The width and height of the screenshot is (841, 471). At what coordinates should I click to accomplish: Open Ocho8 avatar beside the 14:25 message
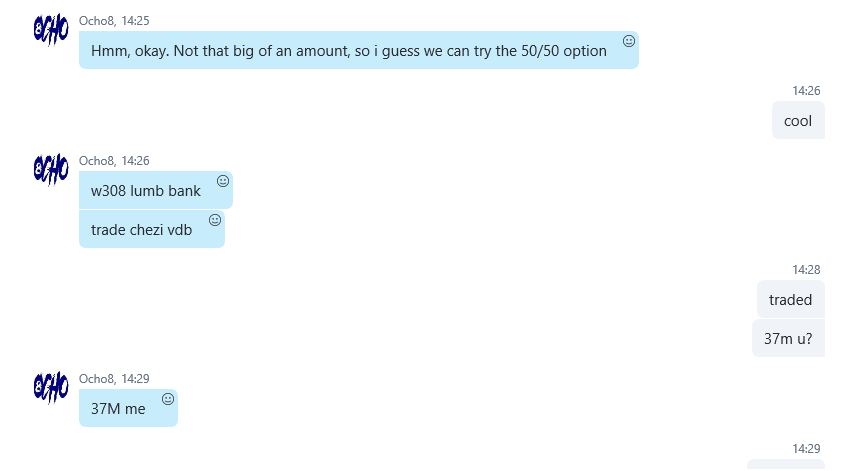[51, 30]
